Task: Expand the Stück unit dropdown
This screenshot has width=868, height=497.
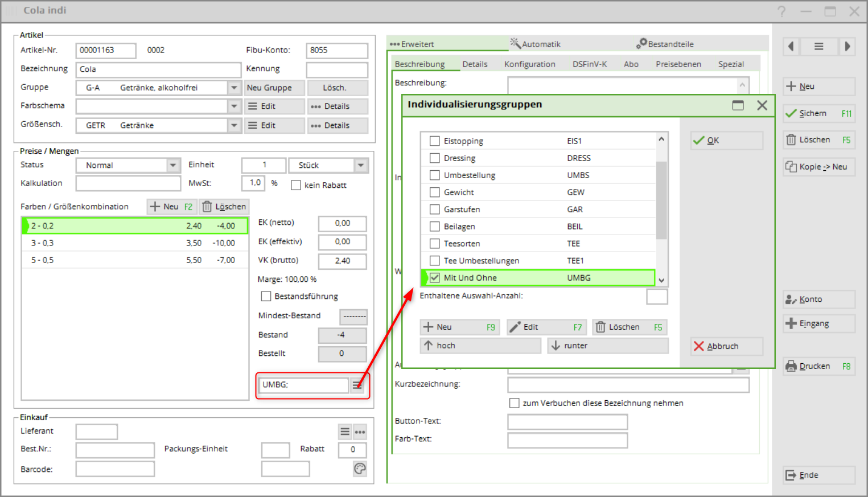Action: pyautogui.click(x=361, y=165)
